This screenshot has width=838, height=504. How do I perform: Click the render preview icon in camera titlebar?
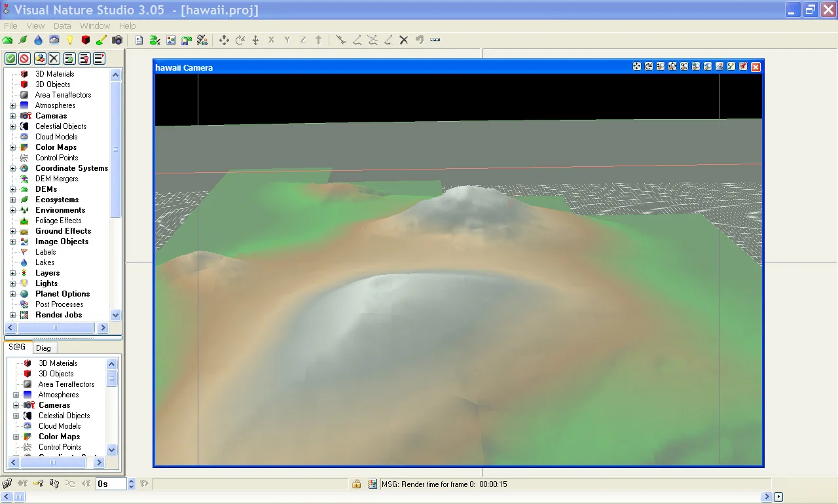click(720, 67)
